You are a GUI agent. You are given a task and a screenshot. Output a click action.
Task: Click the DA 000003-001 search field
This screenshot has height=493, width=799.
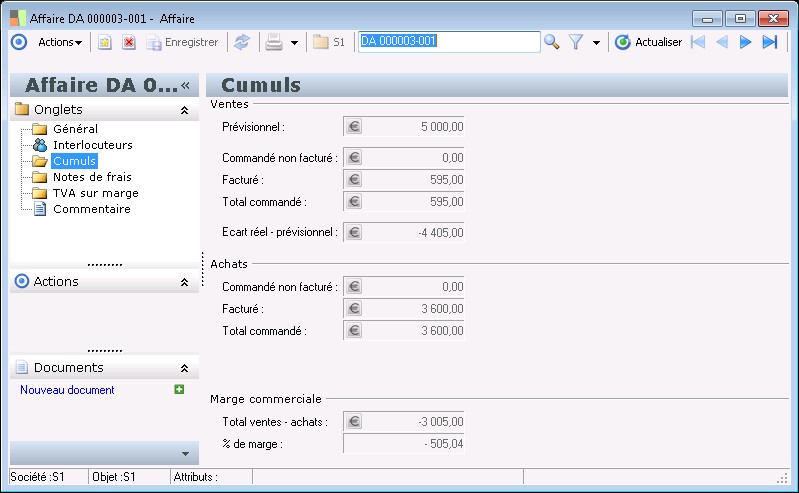[x=449, y=41]
